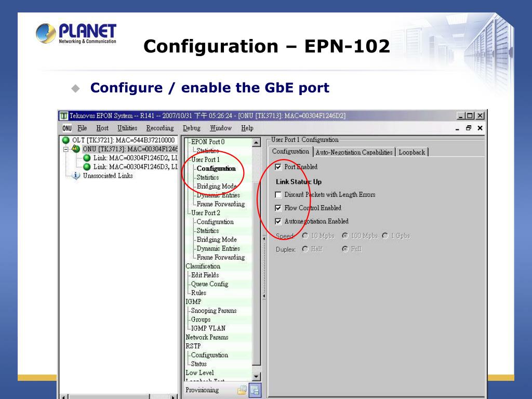Click the Unassociated Links info icon
This screenshot has width=532, height=399.
[76, 176]
